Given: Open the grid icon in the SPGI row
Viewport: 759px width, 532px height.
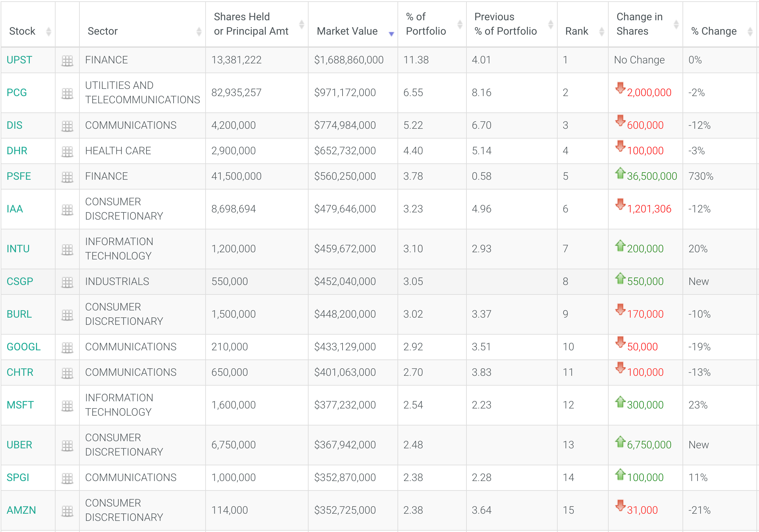Looking at the screenshot, I should coord(67,478).
